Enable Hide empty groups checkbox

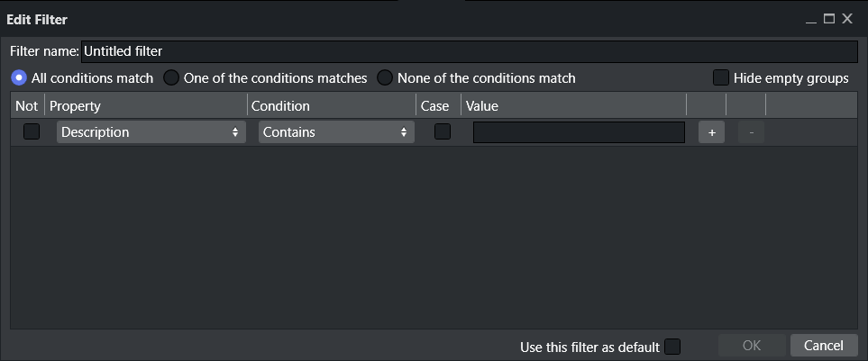pos(721,78)
